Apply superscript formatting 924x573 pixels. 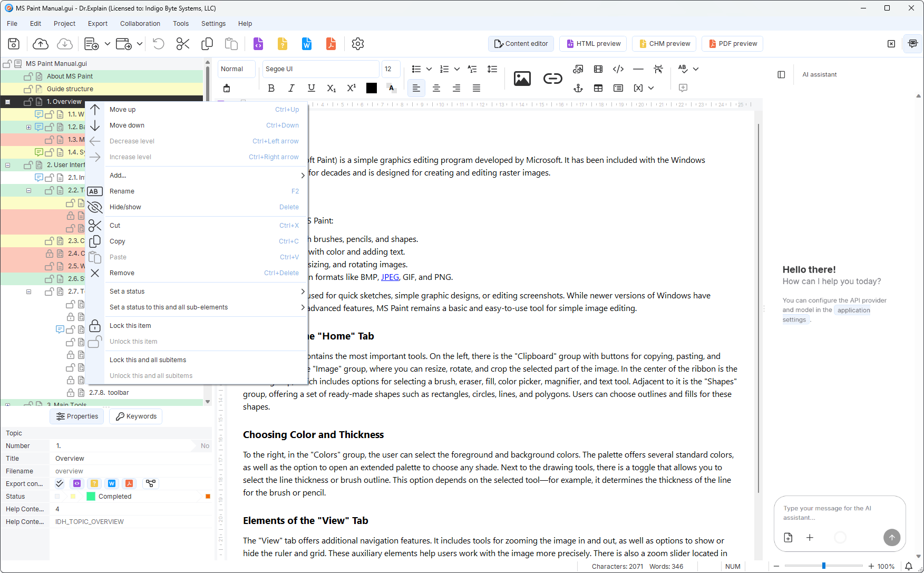pyautogui.click(x=352, y=88)
